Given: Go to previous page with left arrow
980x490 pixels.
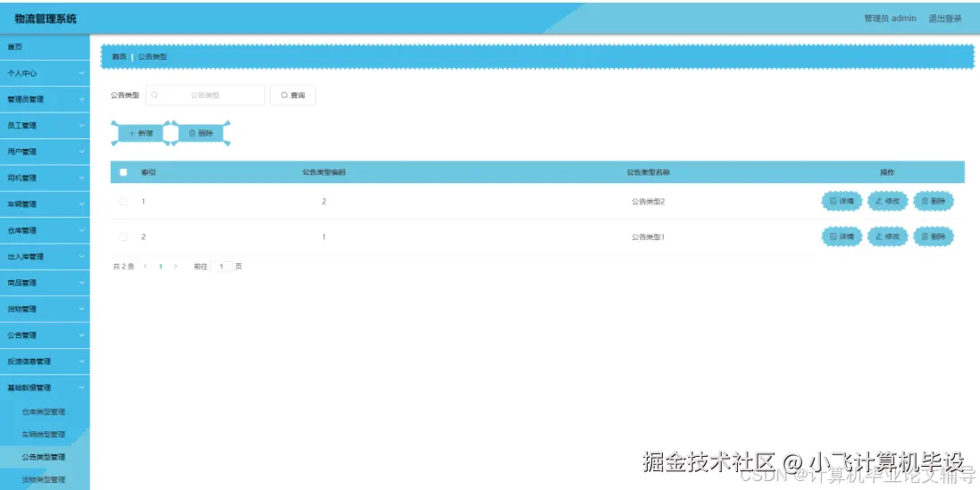Looking at the screenshot, I should (146, 267).
